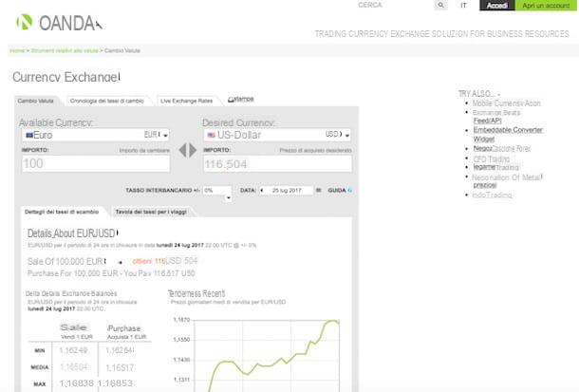Go to previous date with left arrow
Screen dimensions: 579x392
click(262, 191)
